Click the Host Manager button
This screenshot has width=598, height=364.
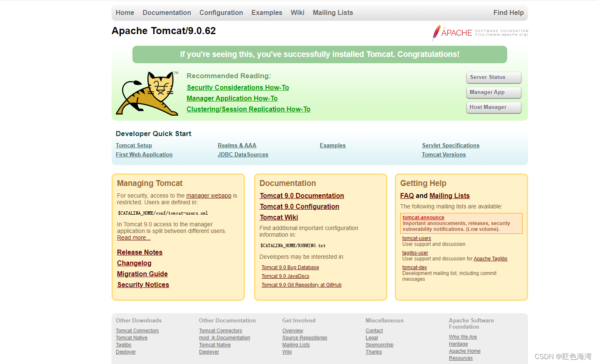pyautogui.click(x=493, y=107)
